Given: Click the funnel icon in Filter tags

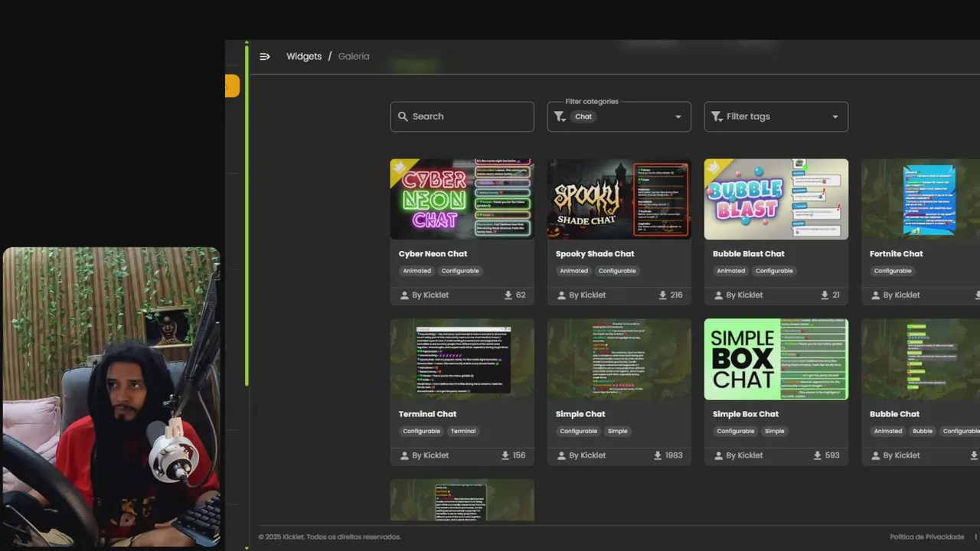Looking at the screenshot, I should [717, 116].
